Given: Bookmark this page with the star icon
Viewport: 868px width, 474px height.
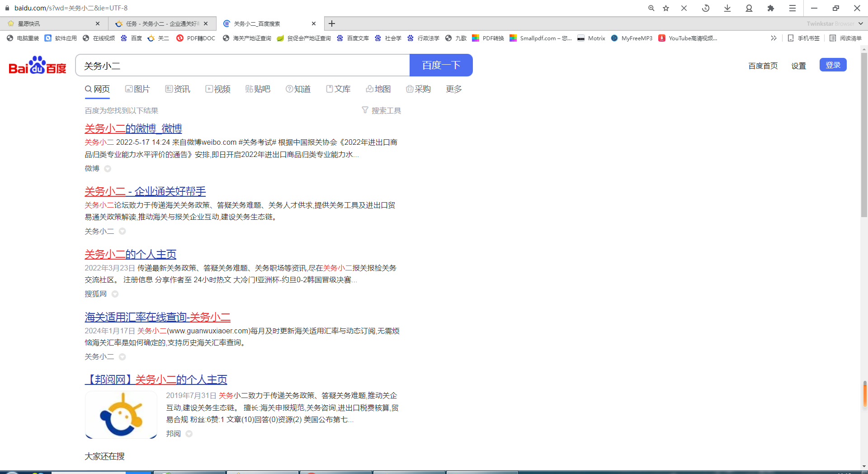Looking at the screenshot, I should [666, 8].
